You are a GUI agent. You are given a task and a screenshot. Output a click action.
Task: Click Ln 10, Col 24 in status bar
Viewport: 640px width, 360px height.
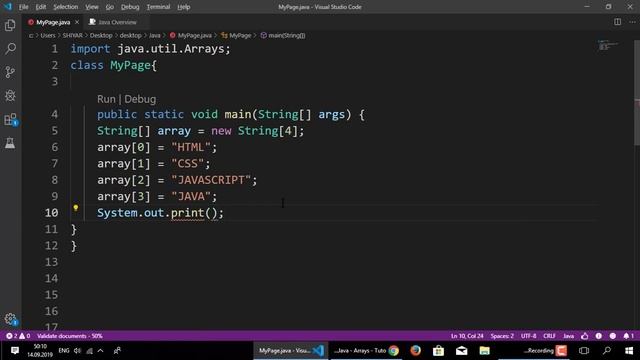pyautogui.click(x=467, y=336)
